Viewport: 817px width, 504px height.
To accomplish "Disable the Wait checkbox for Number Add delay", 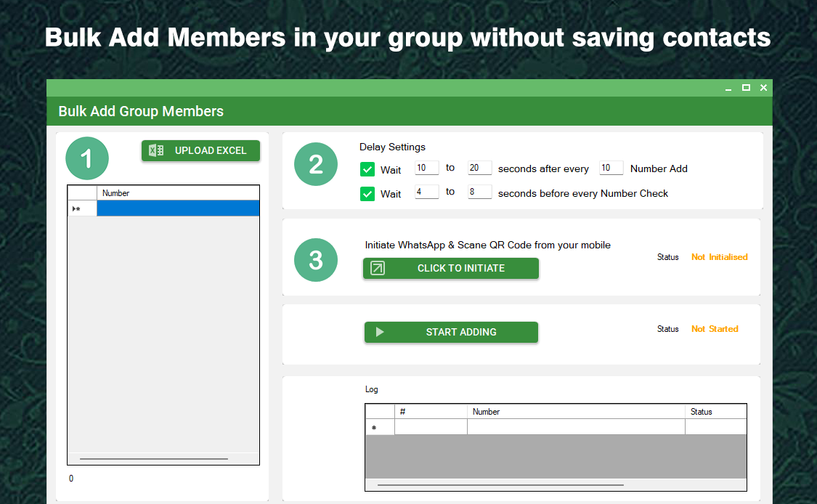I will point(367,168).
